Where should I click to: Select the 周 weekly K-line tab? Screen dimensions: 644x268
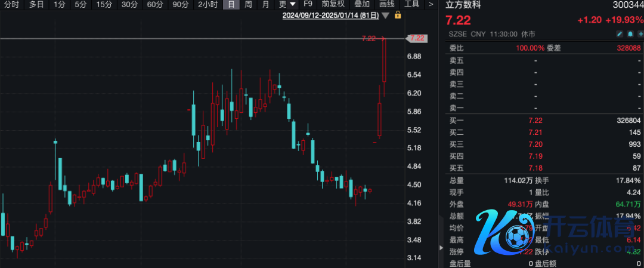point(248,5)
